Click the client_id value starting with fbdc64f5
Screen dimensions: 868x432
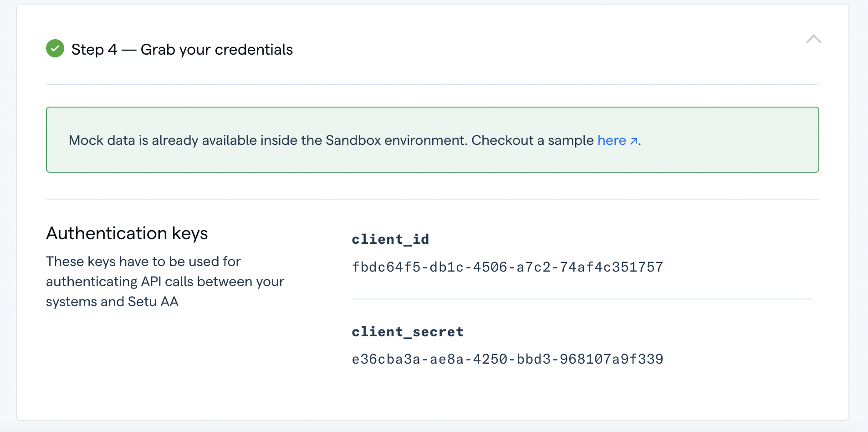[507, 267]
